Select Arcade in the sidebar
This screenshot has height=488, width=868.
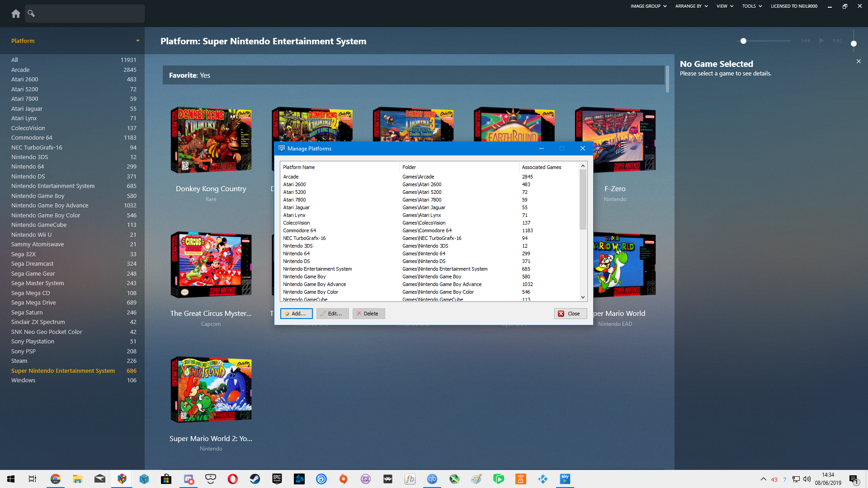coord(74,70)
